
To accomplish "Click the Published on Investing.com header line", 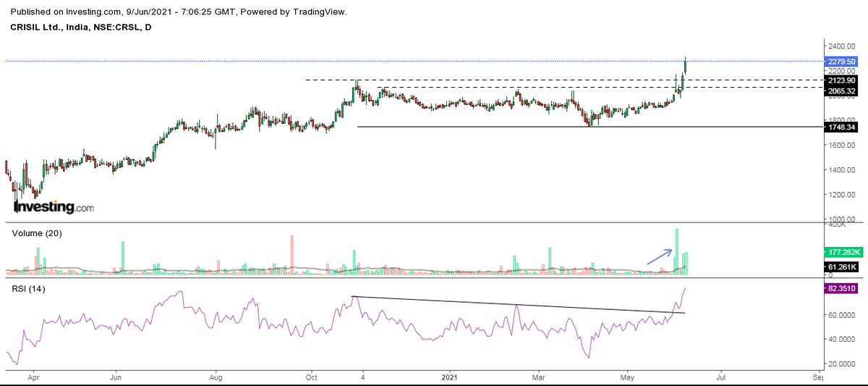I will 179,12.
